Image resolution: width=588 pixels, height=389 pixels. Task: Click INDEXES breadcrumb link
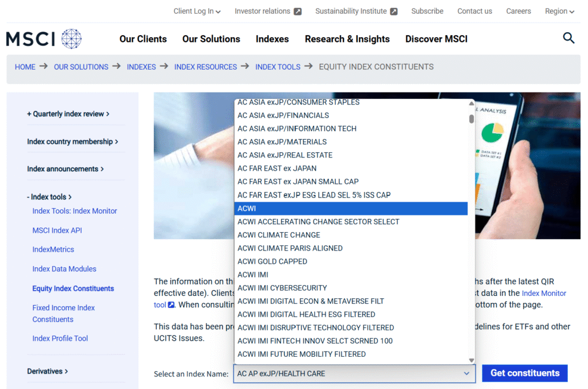coord(141,67)
